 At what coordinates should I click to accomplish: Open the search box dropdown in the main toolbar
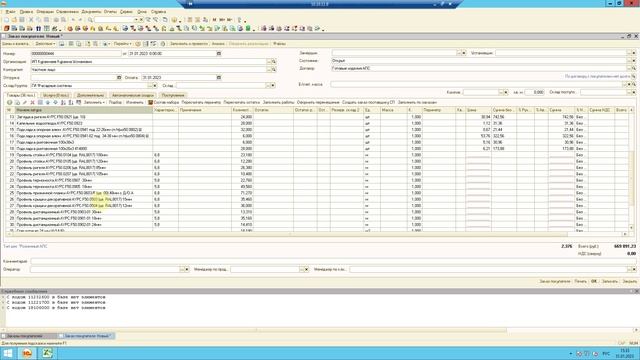(x=136, y=20)
